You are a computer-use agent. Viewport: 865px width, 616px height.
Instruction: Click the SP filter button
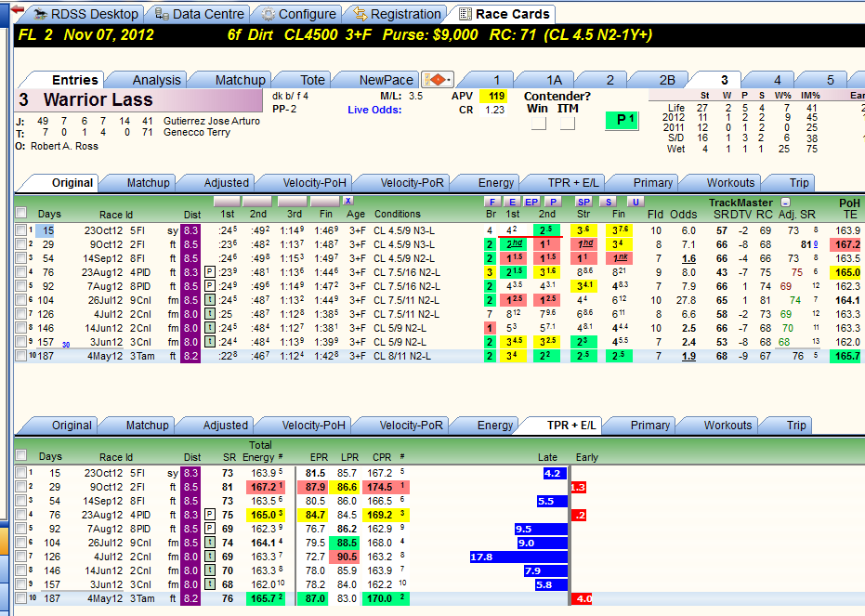(x=583, y=202)
